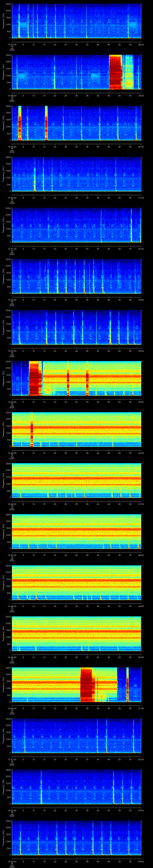Click the 15:47:00 time axis label

(12, 555)
